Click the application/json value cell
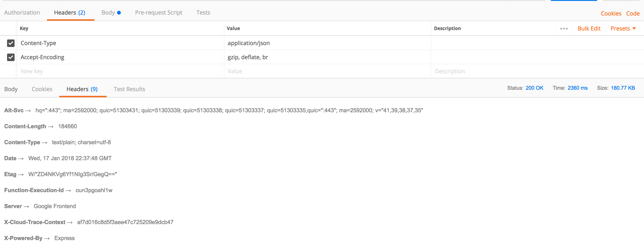 coord(327,43)
